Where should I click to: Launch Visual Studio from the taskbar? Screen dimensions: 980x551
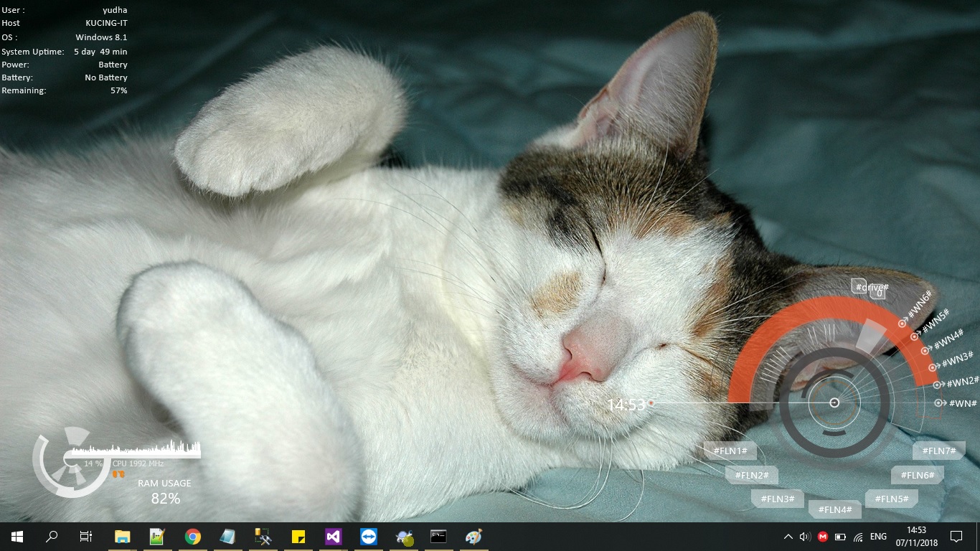[333, 536]
